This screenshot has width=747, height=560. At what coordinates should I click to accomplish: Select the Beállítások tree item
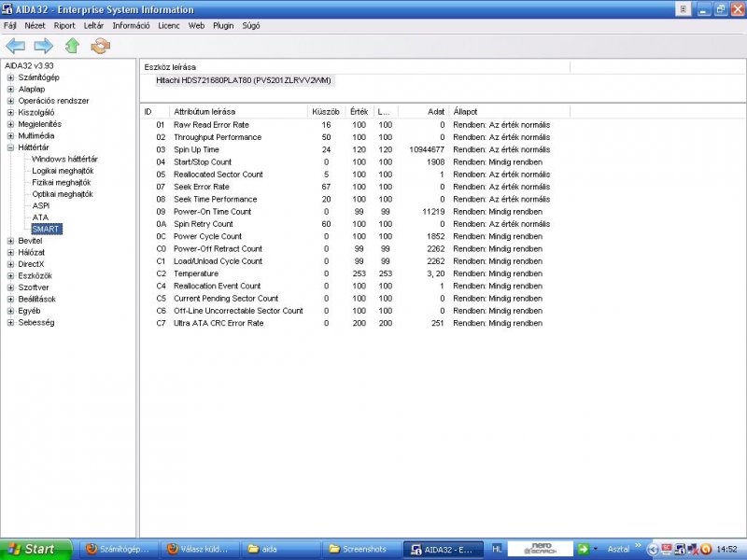[x=36, y=299]
